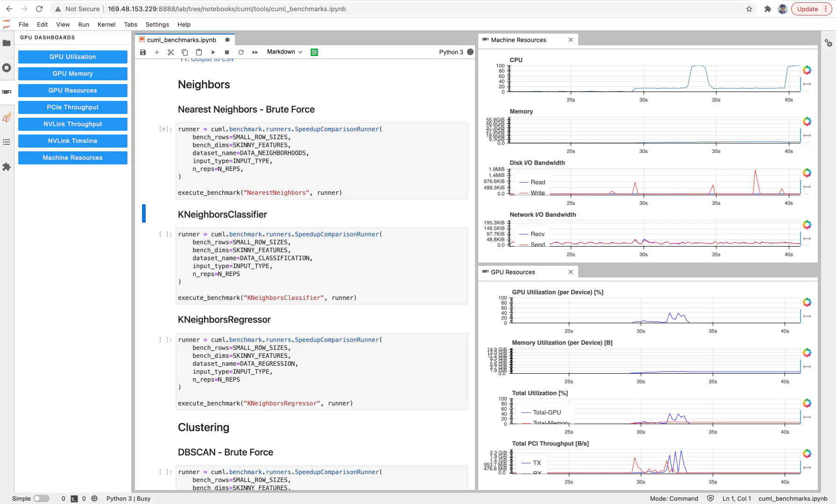Collapse KNeighborsClassifier cell via blue bar

(x=144, y=213)
